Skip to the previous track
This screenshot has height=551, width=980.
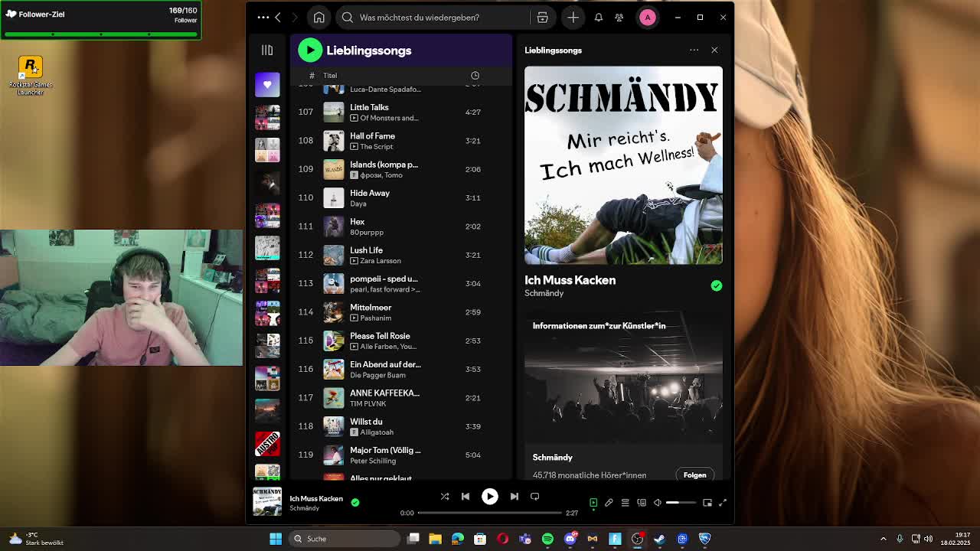pos(465,496)
